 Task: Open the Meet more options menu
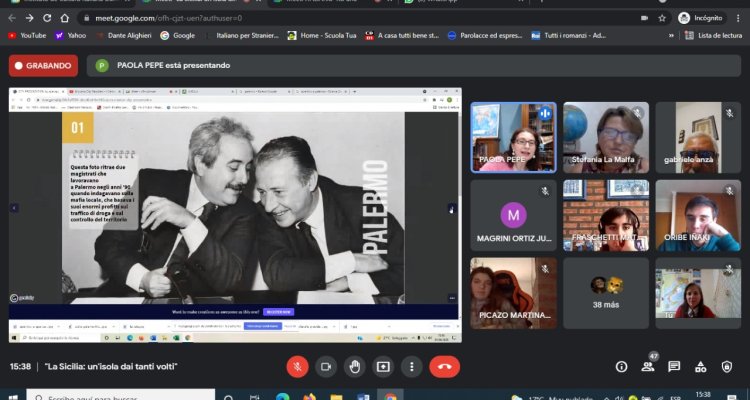coord(411,367)
